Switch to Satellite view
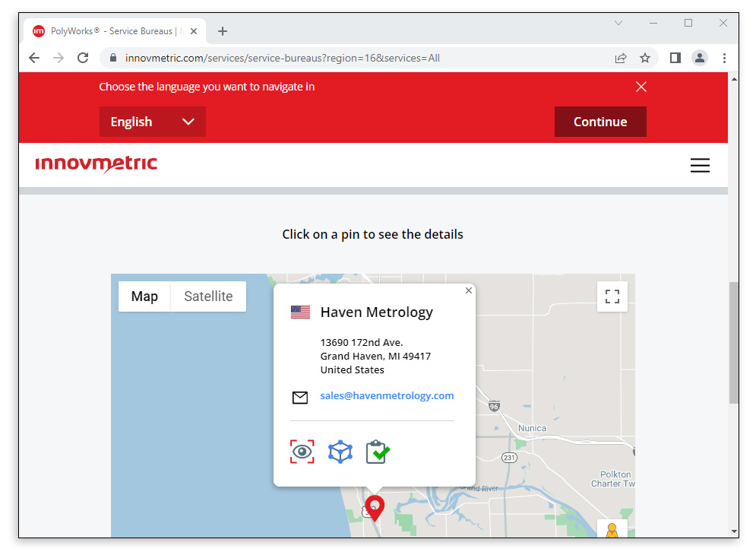 [x=208, y=297]
